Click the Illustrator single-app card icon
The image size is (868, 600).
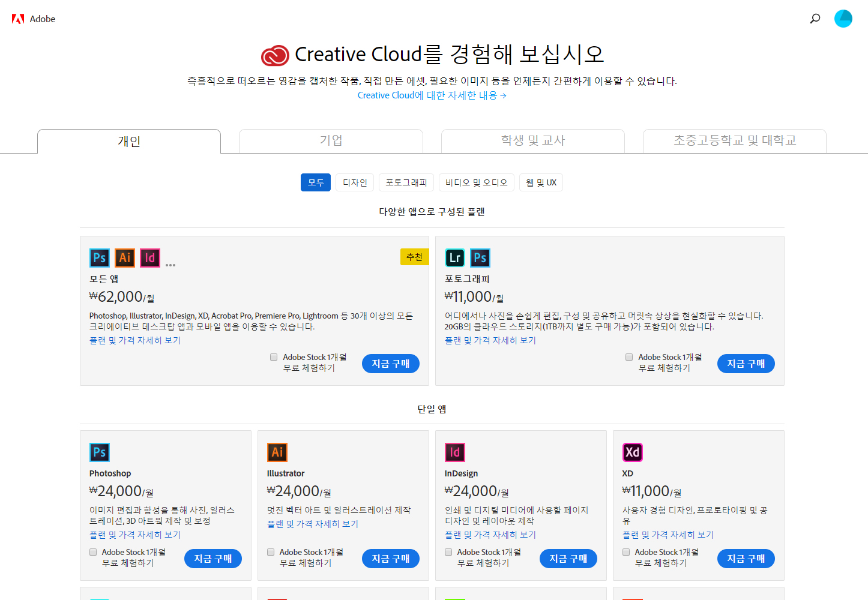(x=277, y=452)
